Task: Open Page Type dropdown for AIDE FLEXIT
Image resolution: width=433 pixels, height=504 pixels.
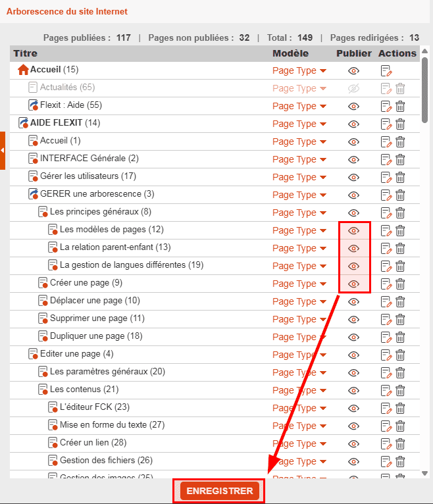Action: point(299,124)
